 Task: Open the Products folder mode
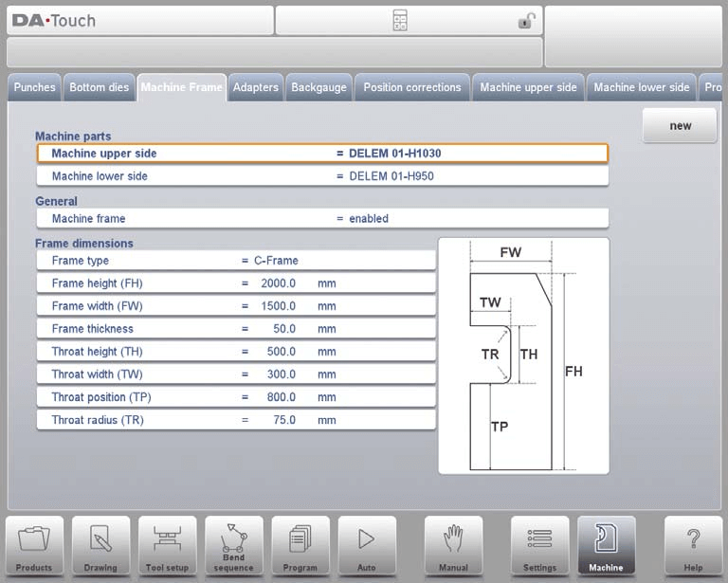[34, 546]
